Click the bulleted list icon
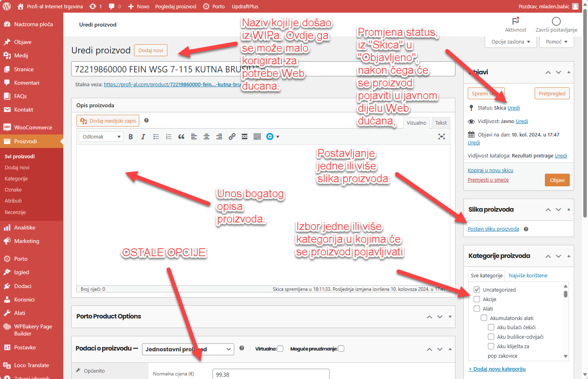588x379 pixels. coord(156,137)
